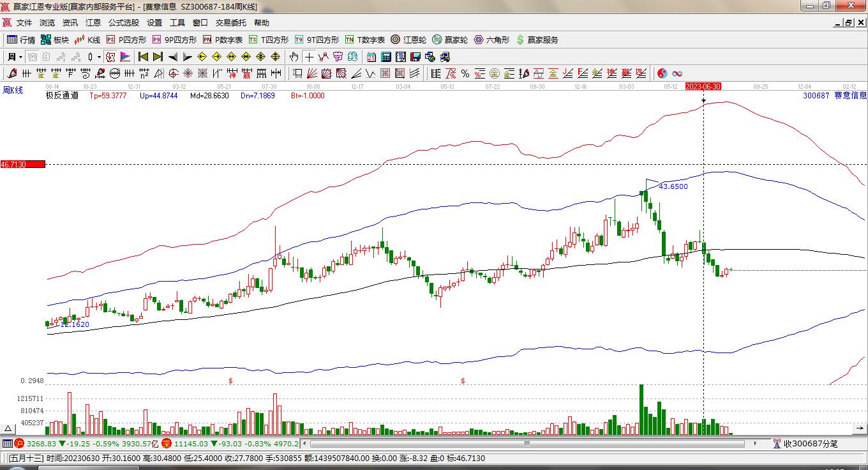Open the K线 candlestick chart view
The height and width of the screenshot is (470, 868).
[87, 40]
